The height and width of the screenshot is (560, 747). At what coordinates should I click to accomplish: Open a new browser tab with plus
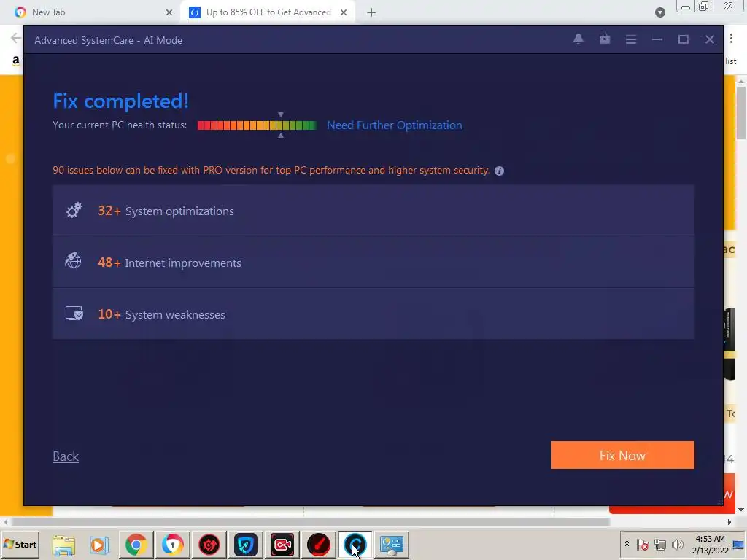tap(371, 13)
